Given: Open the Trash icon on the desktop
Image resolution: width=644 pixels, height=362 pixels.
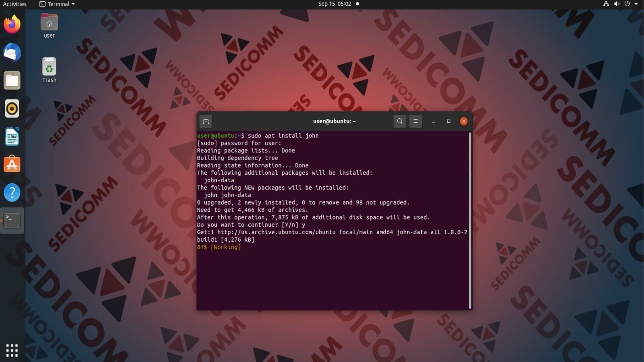Looking at the screenshot, I should pos(49,70).
